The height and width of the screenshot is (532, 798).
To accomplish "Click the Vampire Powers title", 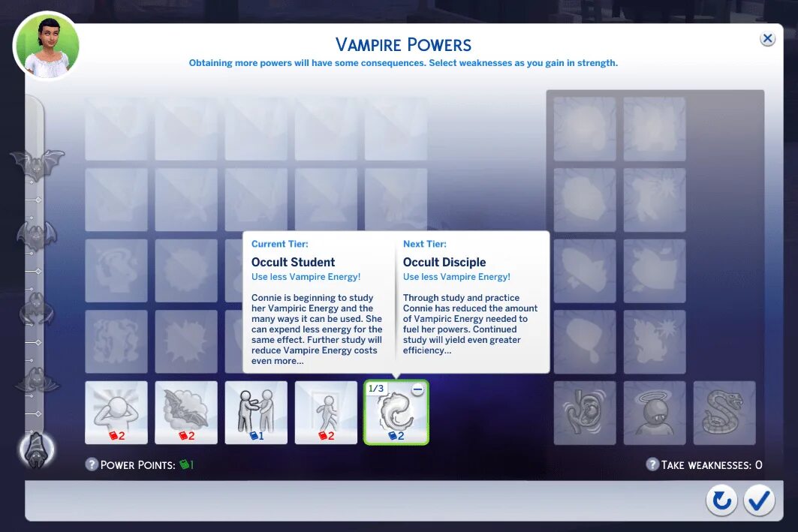I will pos(403,45).
